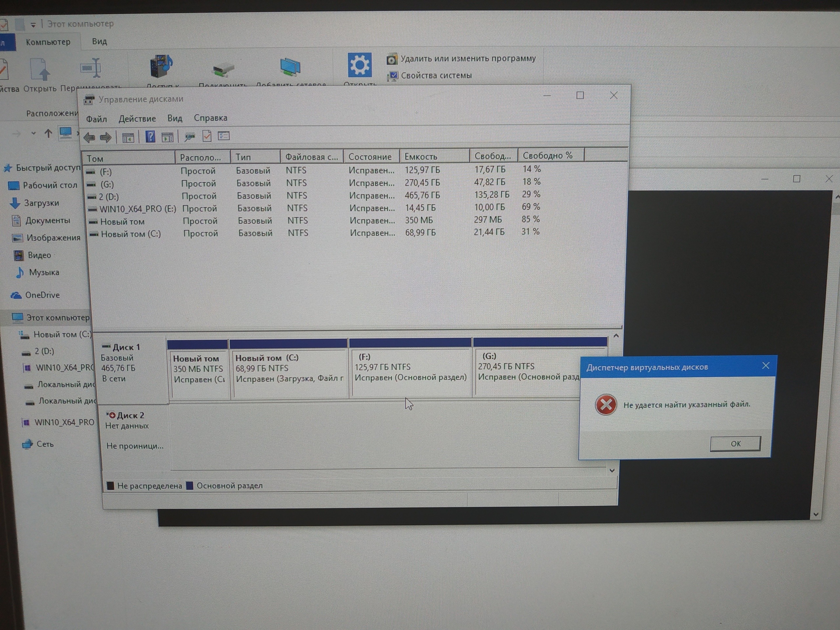This screenshot has width=840, height=630.
Task: Open the Действие menu
Action: tap(137, 119)
